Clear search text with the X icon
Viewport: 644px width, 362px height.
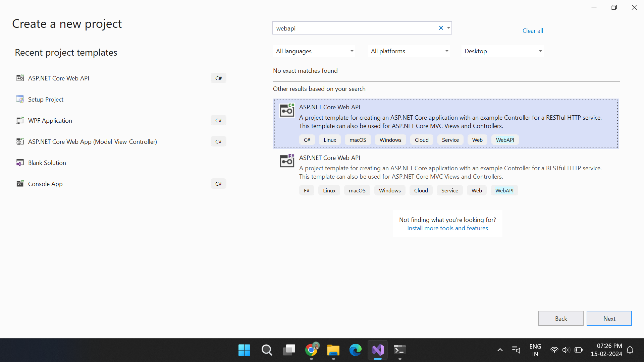click(x=441, y=28)
